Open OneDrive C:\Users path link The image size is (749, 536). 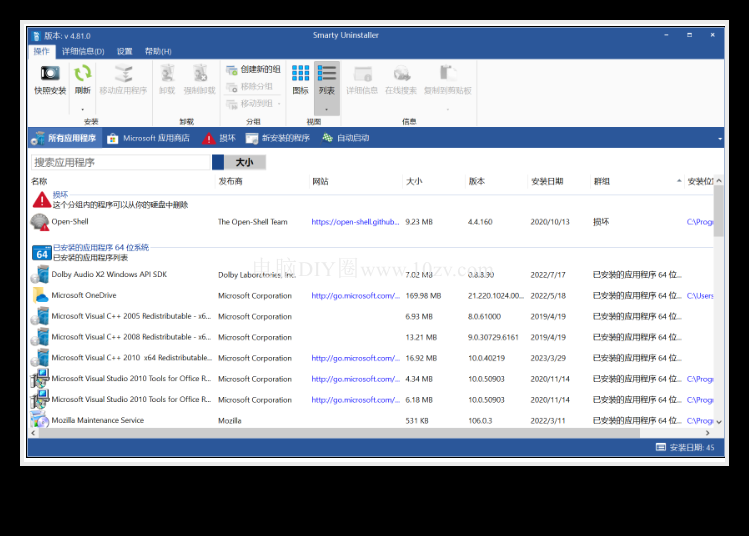click(700, 296)
